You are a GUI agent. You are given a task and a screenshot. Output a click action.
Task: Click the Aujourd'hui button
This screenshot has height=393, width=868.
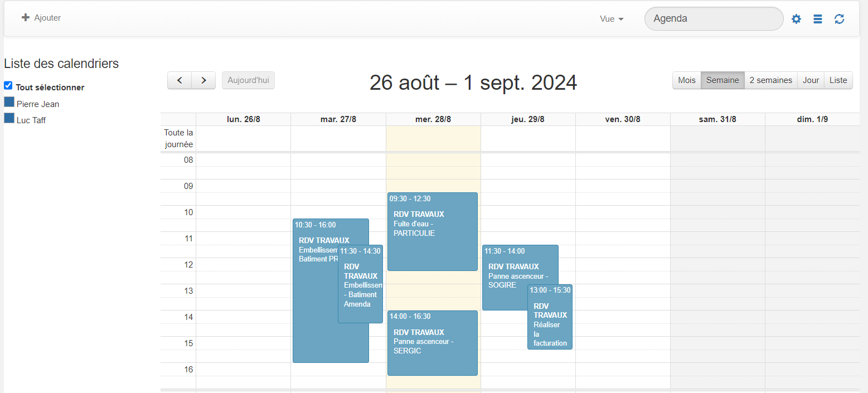[248, 80]
